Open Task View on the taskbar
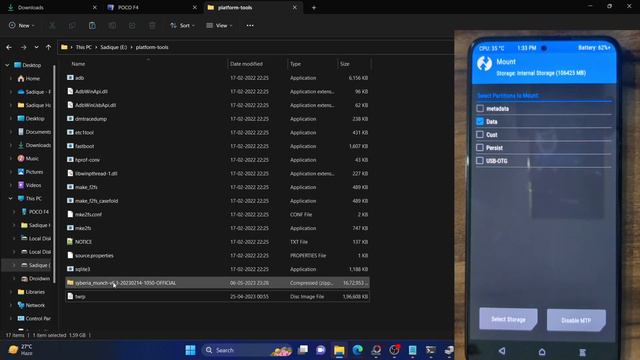Viewport: 640px width, 360px height. coord(303,350)
